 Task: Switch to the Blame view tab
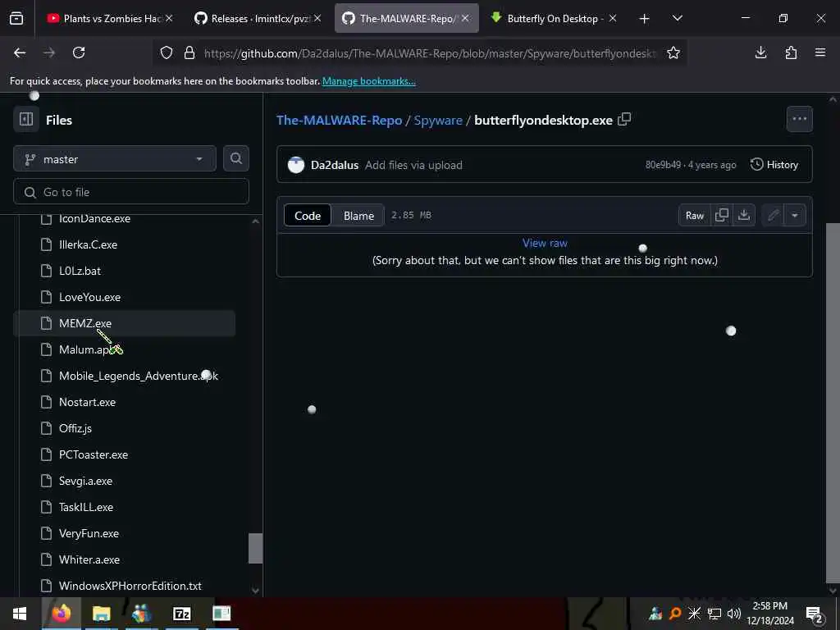point(358,216)
